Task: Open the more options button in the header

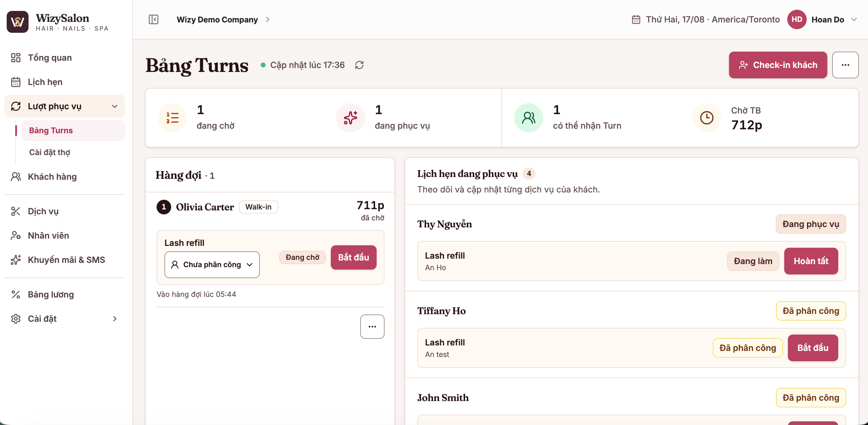Action: point(845,65)
